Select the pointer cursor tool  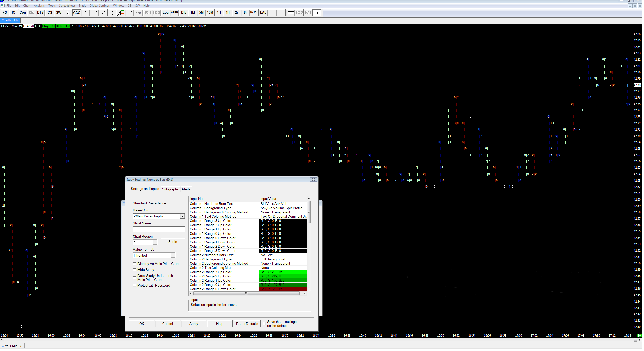pyautogui.click(x=68, y=13)
